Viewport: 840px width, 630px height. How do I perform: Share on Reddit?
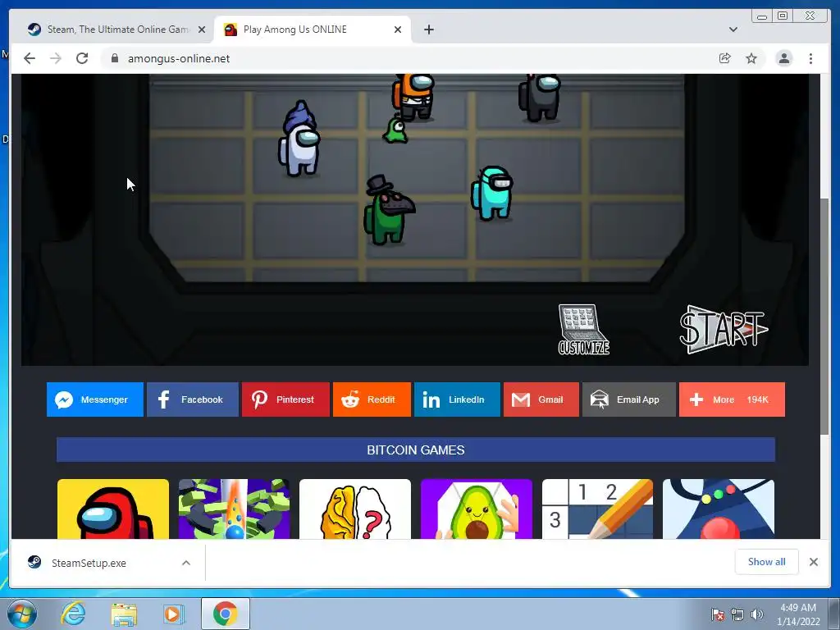[x=372, y=399]
